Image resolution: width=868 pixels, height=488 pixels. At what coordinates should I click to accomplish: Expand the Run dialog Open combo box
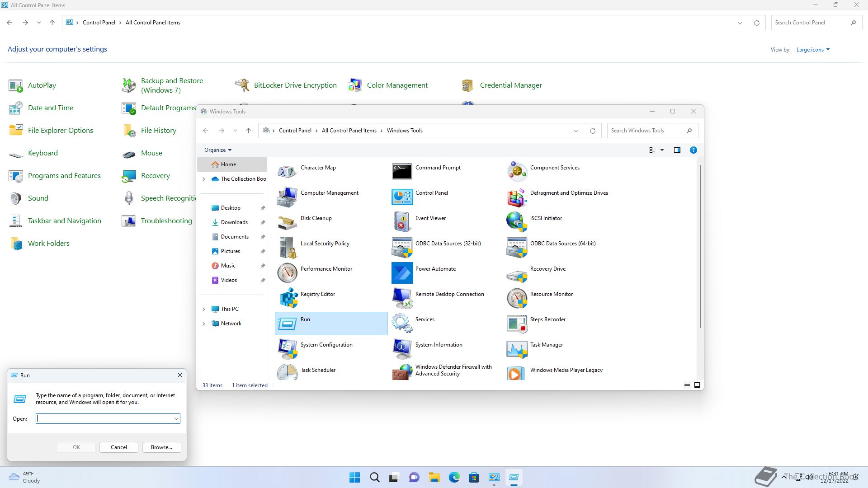point(176,419)
